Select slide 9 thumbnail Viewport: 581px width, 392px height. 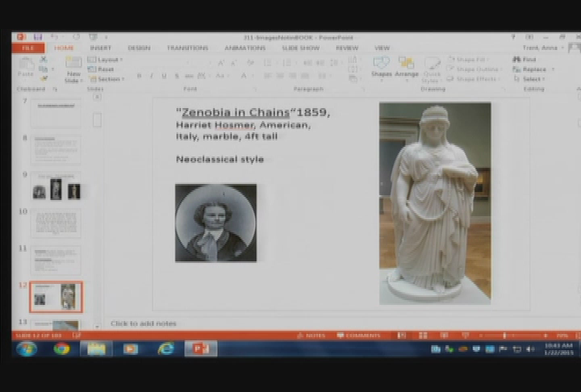click(56, 187)
